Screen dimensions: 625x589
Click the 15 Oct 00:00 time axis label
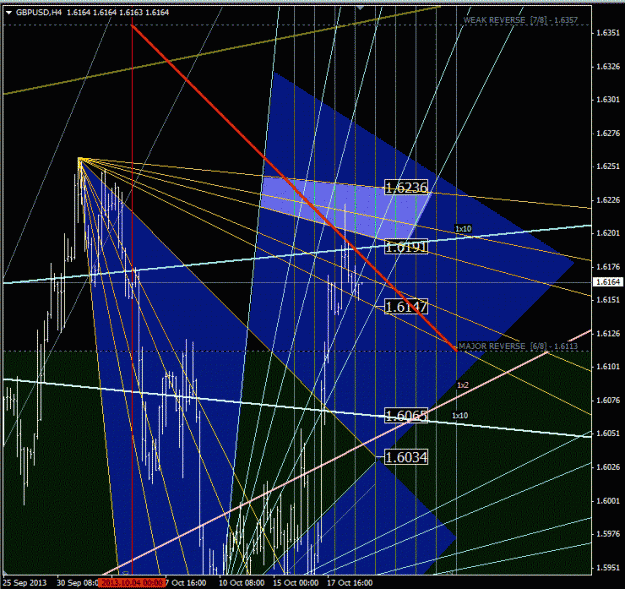coord(296,583)
